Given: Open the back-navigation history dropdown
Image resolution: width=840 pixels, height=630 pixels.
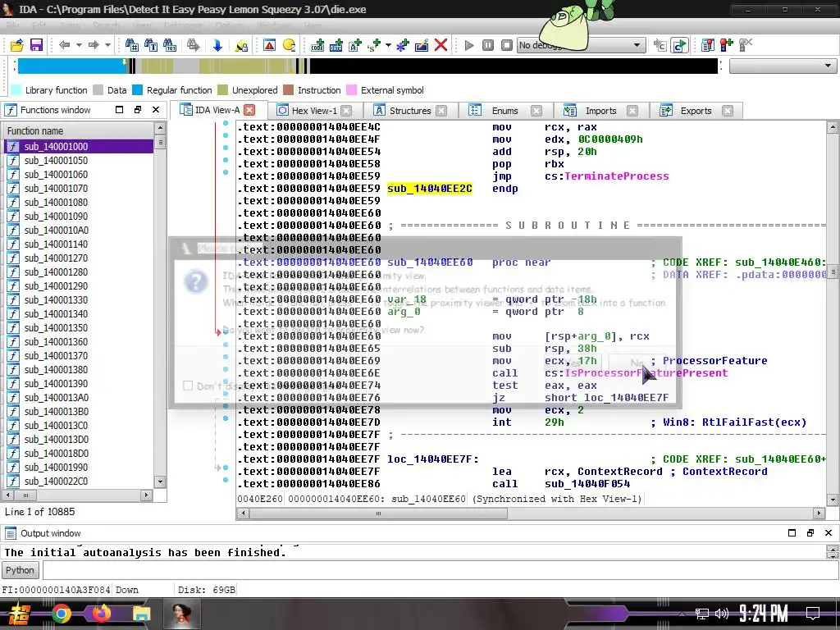Looking at the screenshot, I should coord(79,45).
